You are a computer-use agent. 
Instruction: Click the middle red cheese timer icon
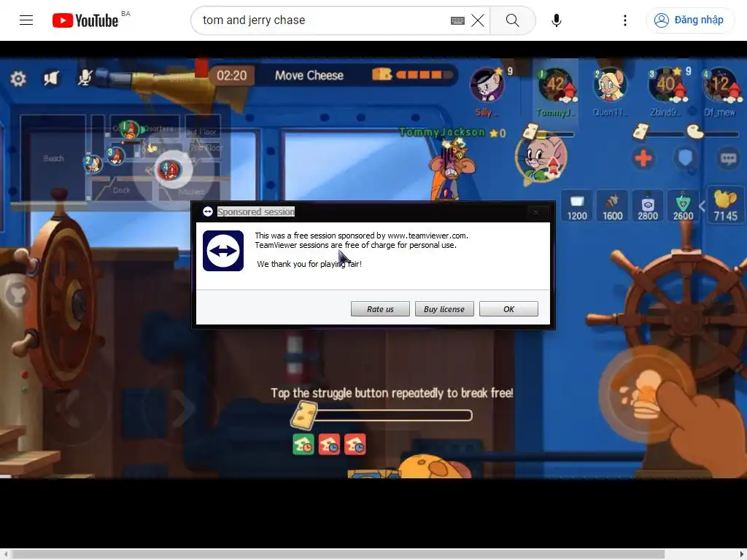point(329,444)
